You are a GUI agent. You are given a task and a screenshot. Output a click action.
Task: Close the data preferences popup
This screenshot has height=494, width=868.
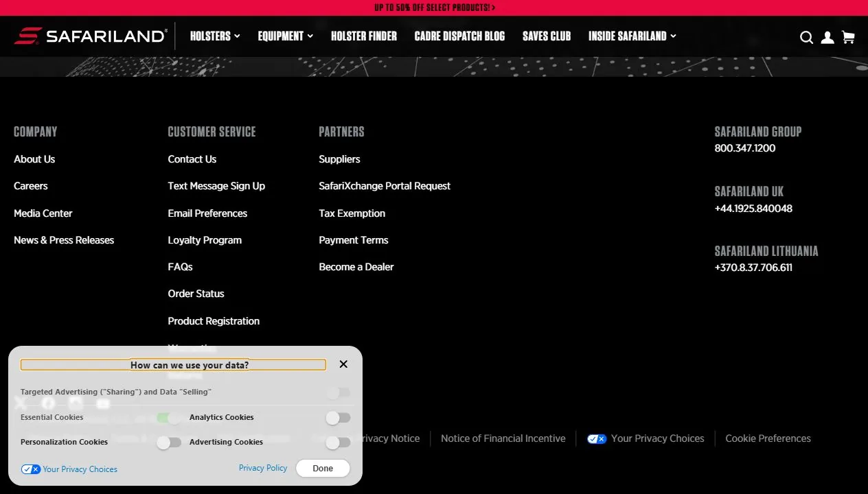343,364
